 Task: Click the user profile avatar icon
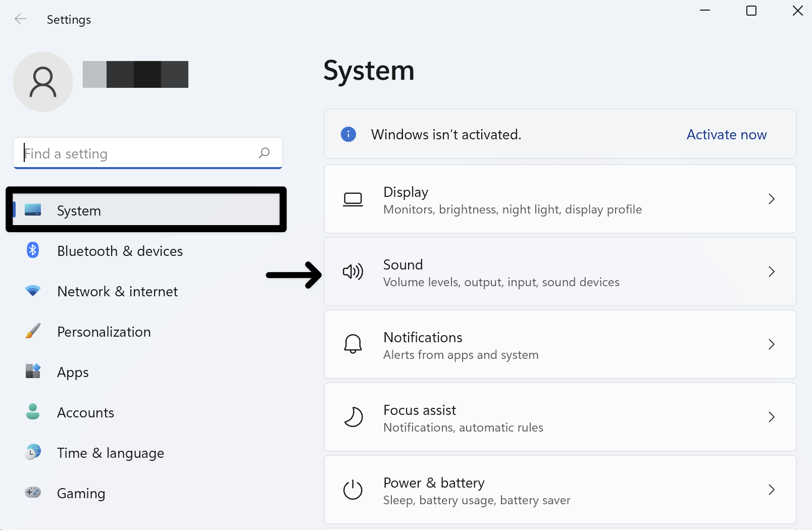tap(43, 82)
